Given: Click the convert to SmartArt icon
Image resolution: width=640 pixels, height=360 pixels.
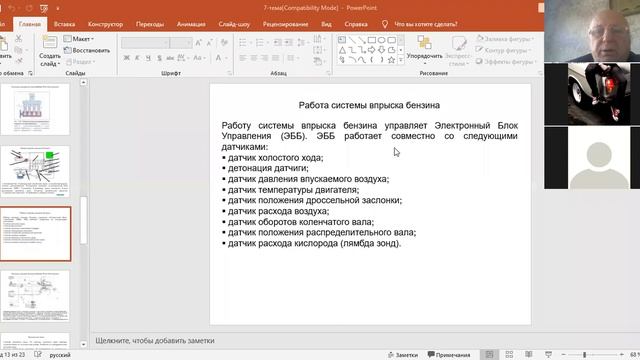Looking at the screenshot, I should tap(318, 61).
